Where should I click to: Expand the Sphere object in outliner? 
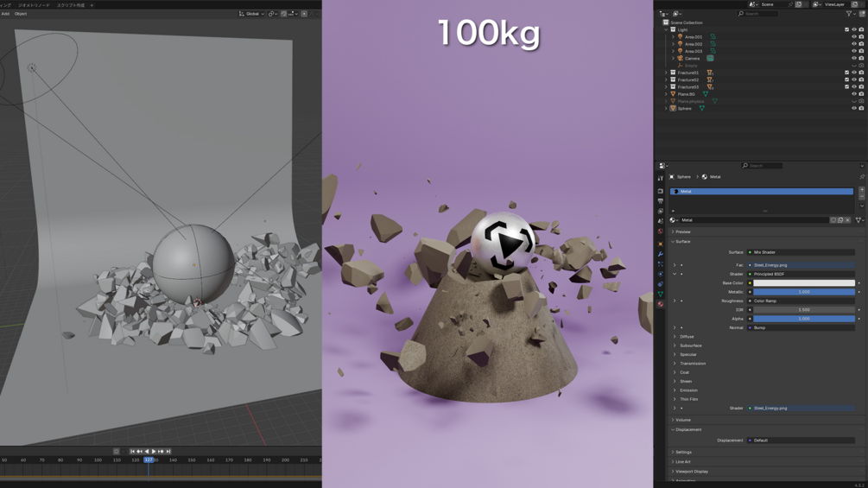tap(666, 109)
